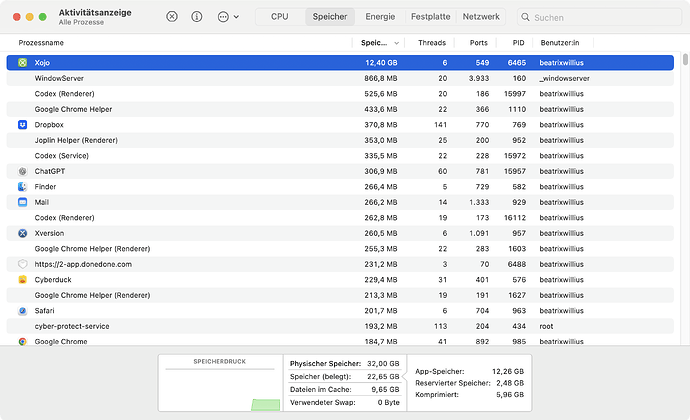Sort by PID column header
This screenshot has width=690, height=420.
[518, 43]
